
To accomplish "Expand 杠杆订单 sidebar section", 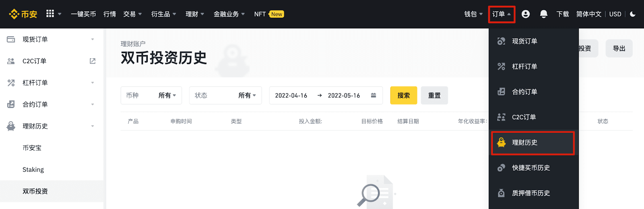I will [x=93, y=83].
